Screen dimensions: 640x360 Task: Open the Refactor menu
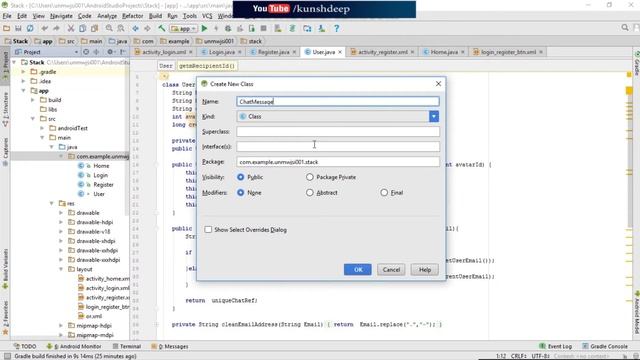pos(133,16)
